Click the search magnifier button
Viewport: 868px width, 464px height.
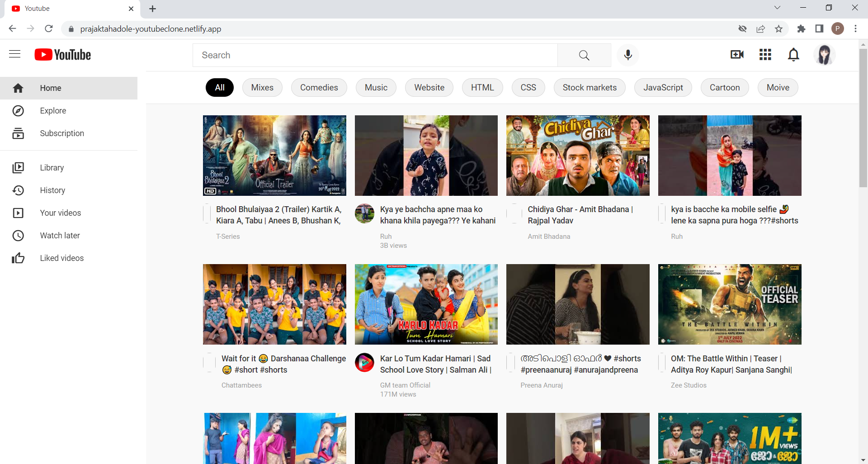[x=584, y=55]
